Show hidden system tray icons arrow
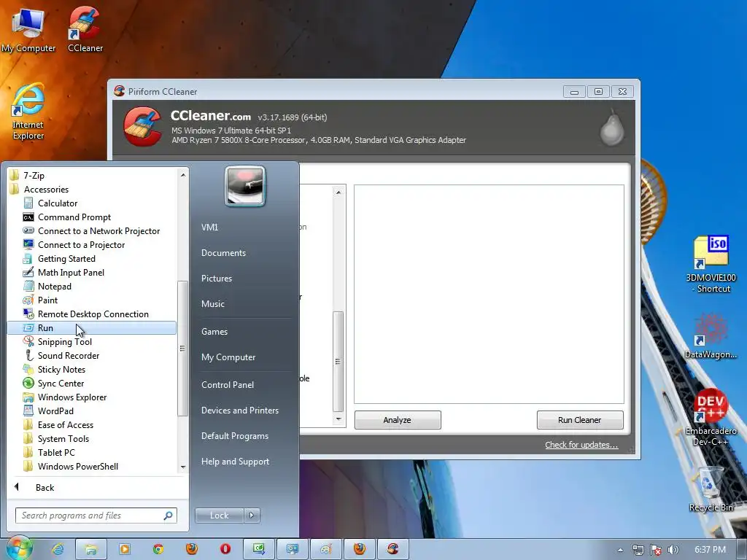Image resolution: width=747 pixels, height=560 pixels. coord(620,550)
